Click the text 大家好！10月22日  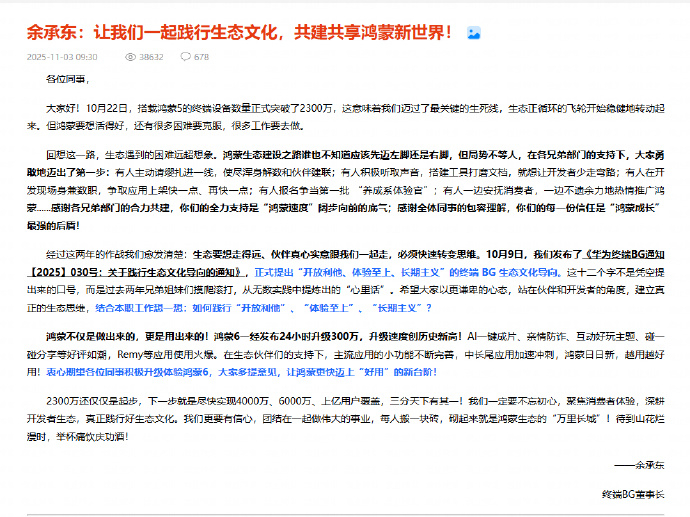pyautogui.click(x=87, y=108)
